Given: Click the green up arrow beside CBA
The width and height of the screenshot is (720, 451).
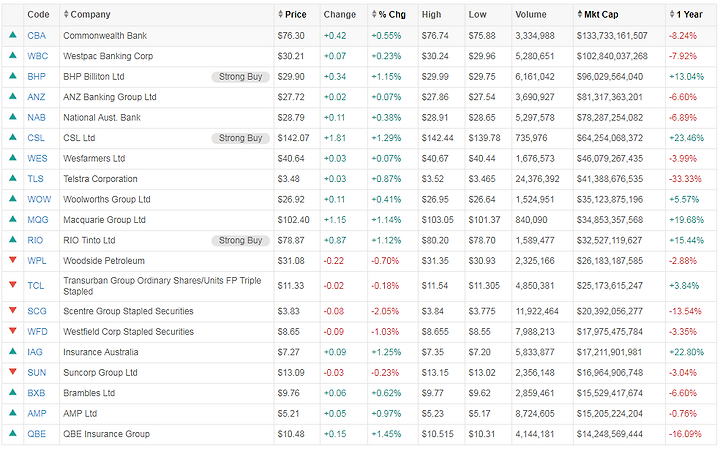Looking at the screenshot, I should [x=12, y=35].
